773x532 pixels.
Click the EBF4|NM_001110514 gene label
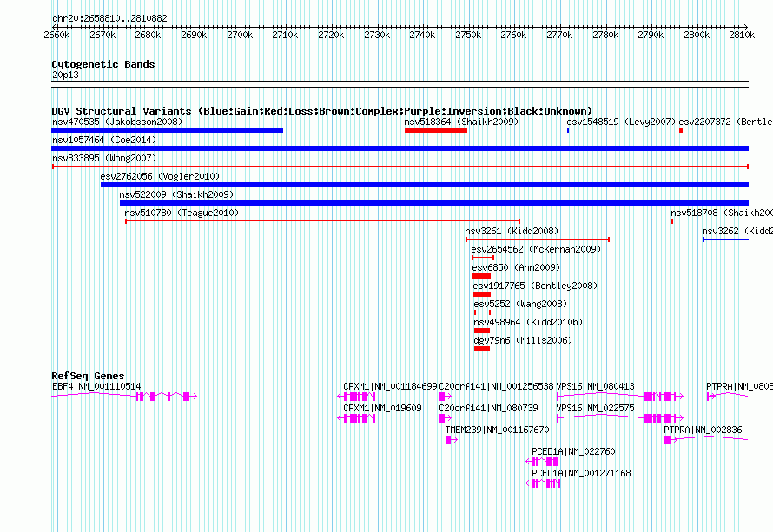point(96,387)
